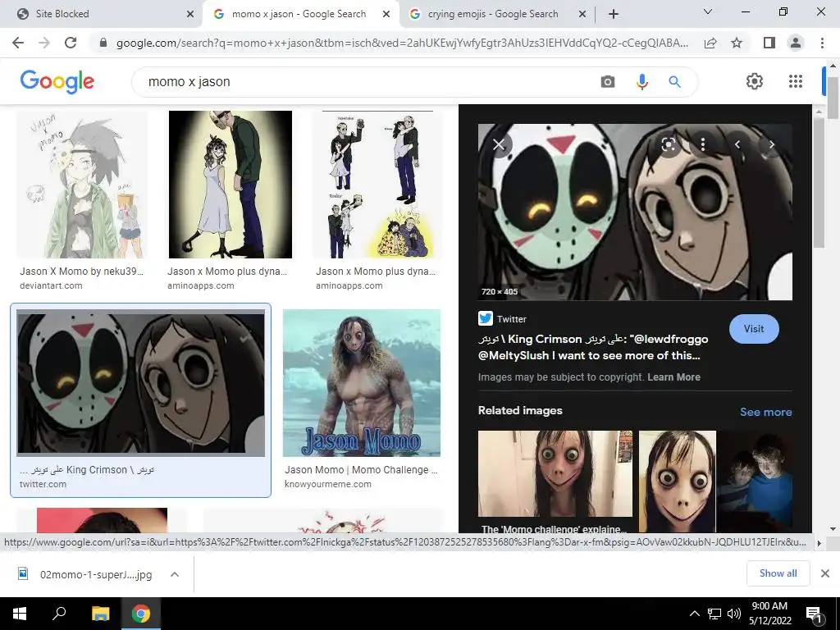The height and width of the screenshot is (630, 840).
Task: Click the address bar URL
Action: 402,43
